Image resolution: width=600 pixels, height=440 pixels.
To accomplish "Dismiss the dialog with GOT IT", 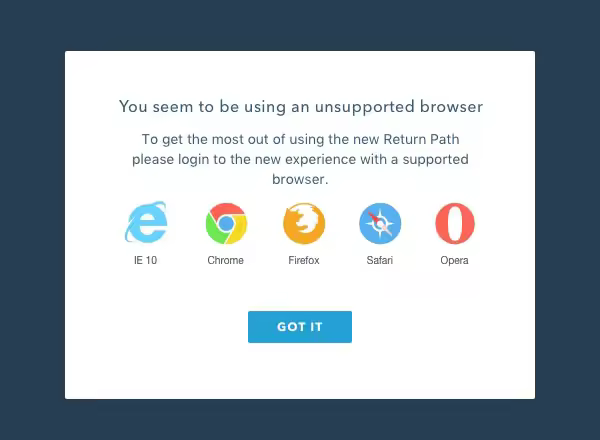I will [300, 327].
